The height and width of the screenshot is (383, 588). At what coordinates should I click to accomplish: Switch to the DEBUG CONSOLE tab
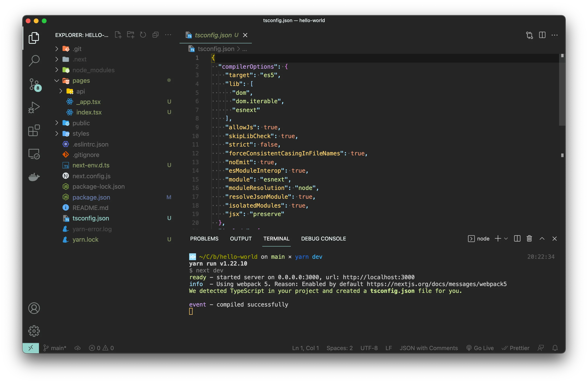tap(323, 238)
